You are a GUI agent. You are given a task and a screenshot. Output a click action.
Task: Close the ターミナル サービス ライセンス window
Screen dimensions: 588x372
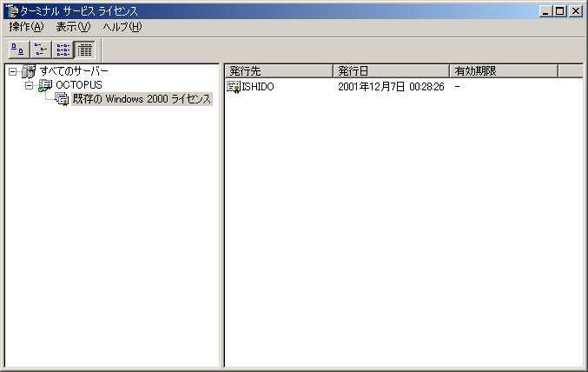(x=575, y=11)
